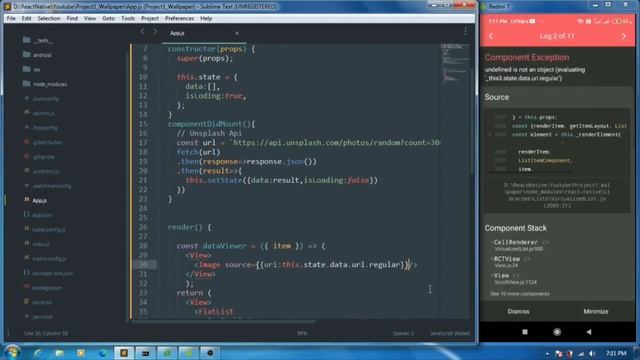Screen dimensions: 640x360
Task: Tap the Android back triangle button
Action: click(x=589, y=332)
